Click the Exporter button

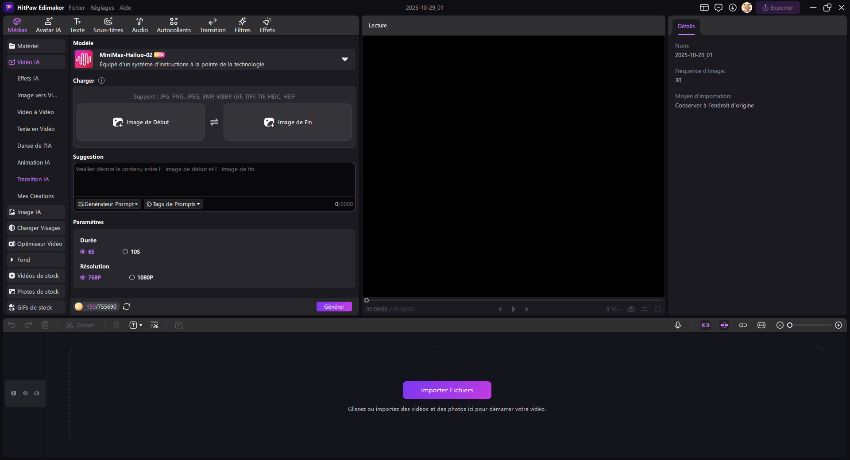[777, 8]
